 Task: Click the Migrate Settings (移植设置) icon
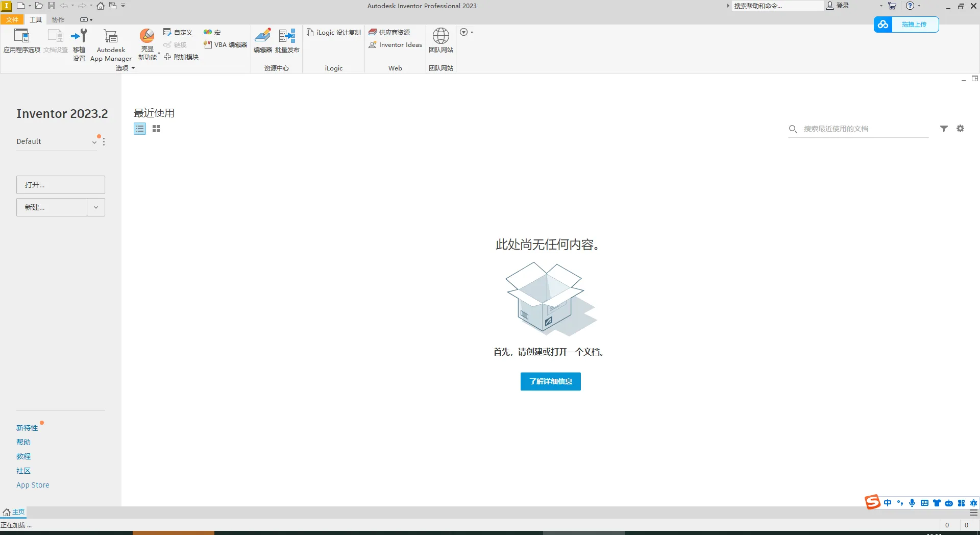coord(79,41)
